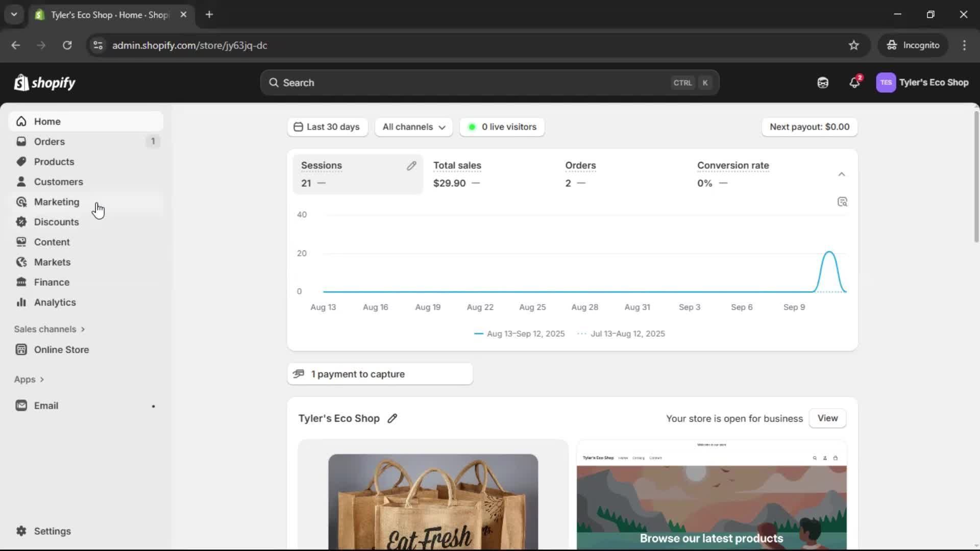The width and height of the screenshot is (980, 551).
Task: Click the pencil icon on Sessions card
Action: tap(411, 166)
